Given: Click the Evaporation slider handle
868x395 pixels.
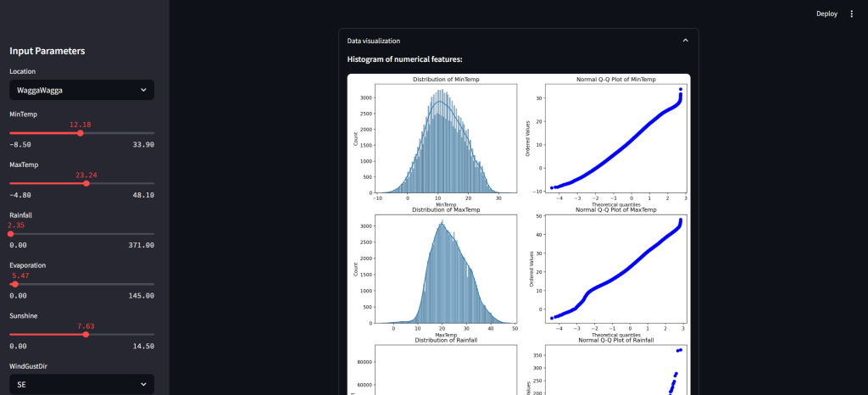Looking at the screenshot, I should point(15,284).
